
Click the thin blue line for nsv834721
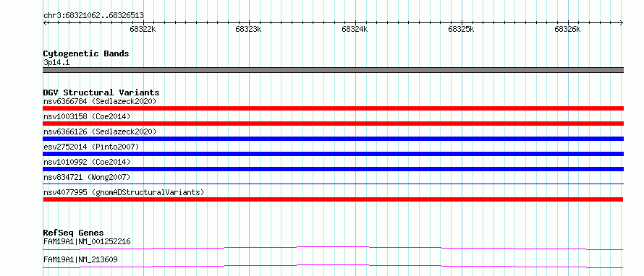[333, 184]
